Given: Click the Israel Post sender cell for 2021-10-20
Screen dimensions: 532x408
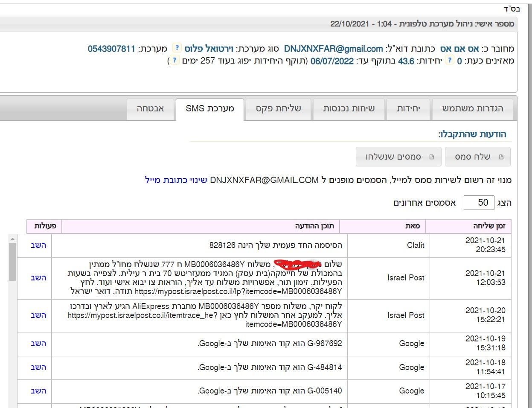Looking at the screenshot, I should tap(389, 315).
